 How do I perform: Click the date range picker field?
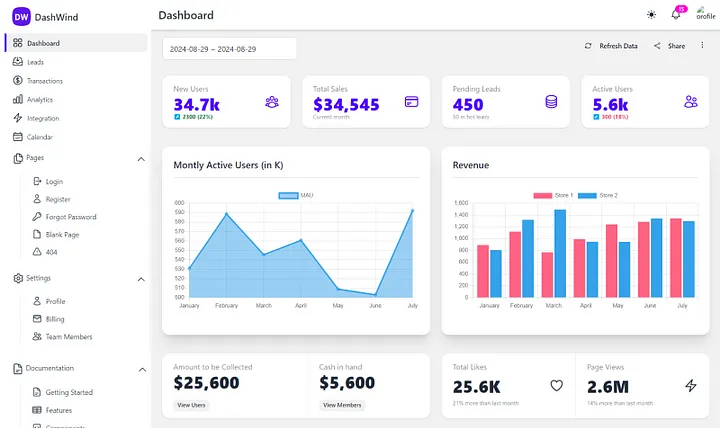click(x=229, y=49)
